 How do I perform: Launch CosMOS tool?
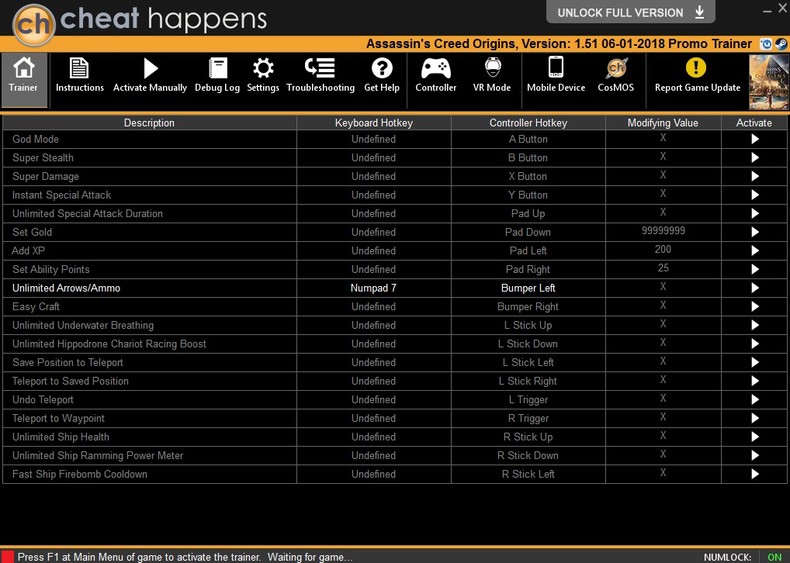coord(617,76)
